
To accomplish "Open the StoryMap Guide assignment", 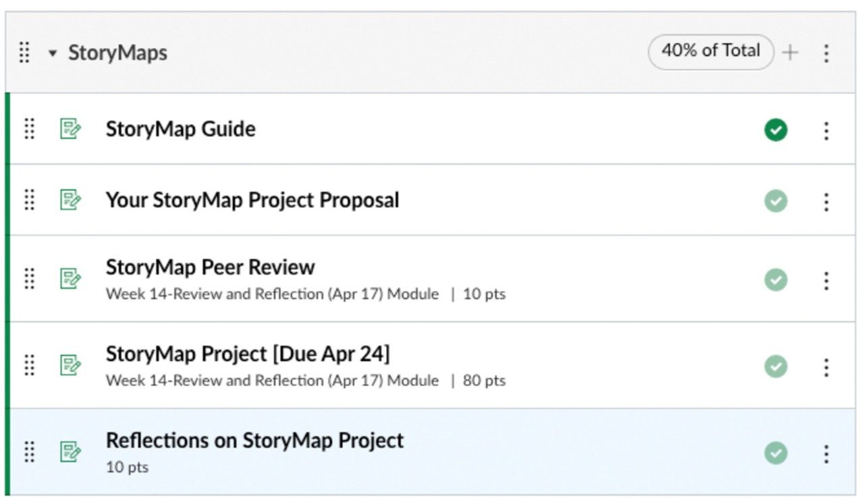I will point(180,129).
